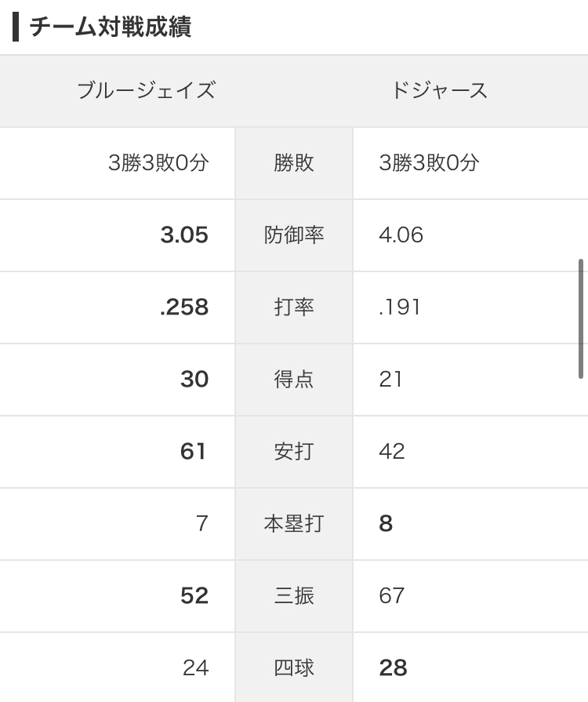Click the Blue Jays 3.05 ERA value
Screen dimensions: 588x702
click(x=184, y=235)
